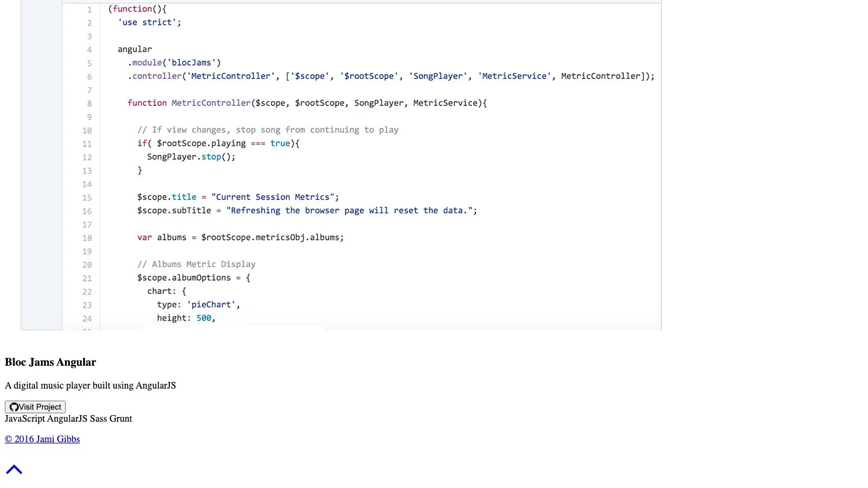Image resolution: width=868 pixels, height=488 pixels.
Task: Click the .module('blocJams') code line
Action: pos(174,63)
